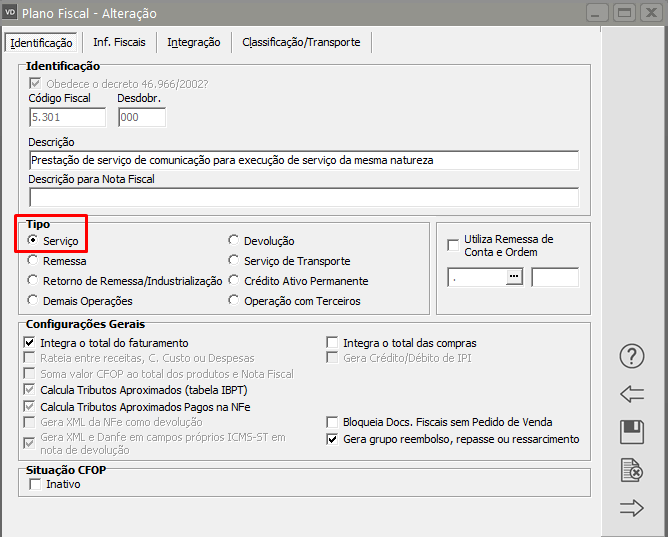This screenshot has width=668, height=537.
Task: Click the Descrição text field
Action: click(x=304, y=160)
